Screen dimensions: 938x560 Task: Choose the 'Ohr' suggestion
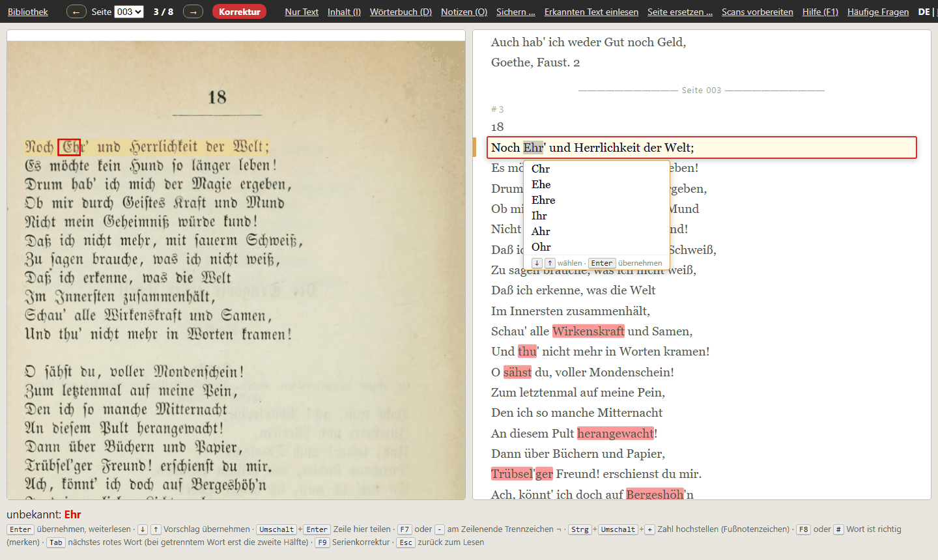[x=541, y=247]
